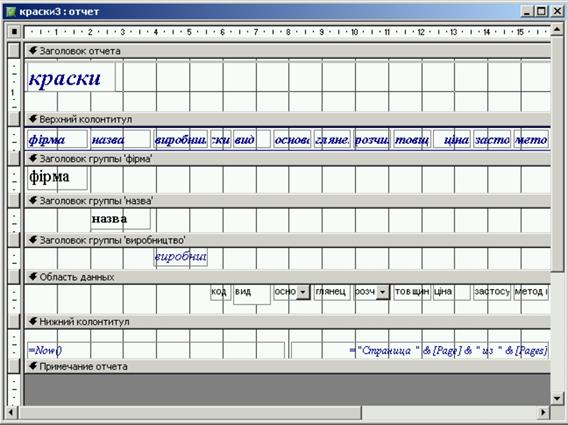This screenshot has width=568, height=425.
Task: Select the 'основ' label in page header
Action: (x=292, y=139)
